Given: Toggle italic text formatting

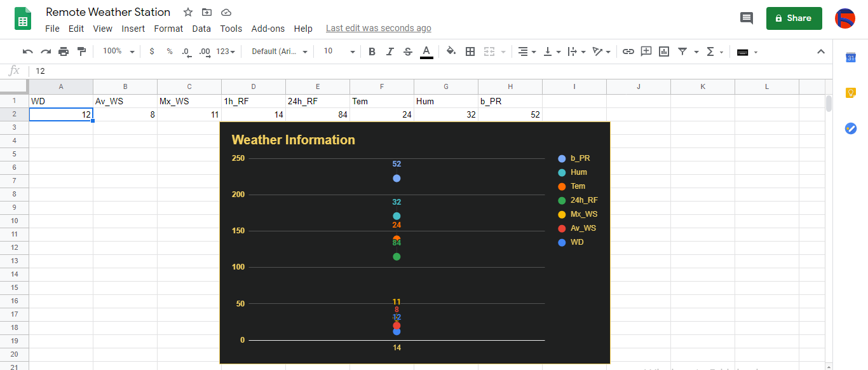Looking at the screenshot, I should click(390, 51).
